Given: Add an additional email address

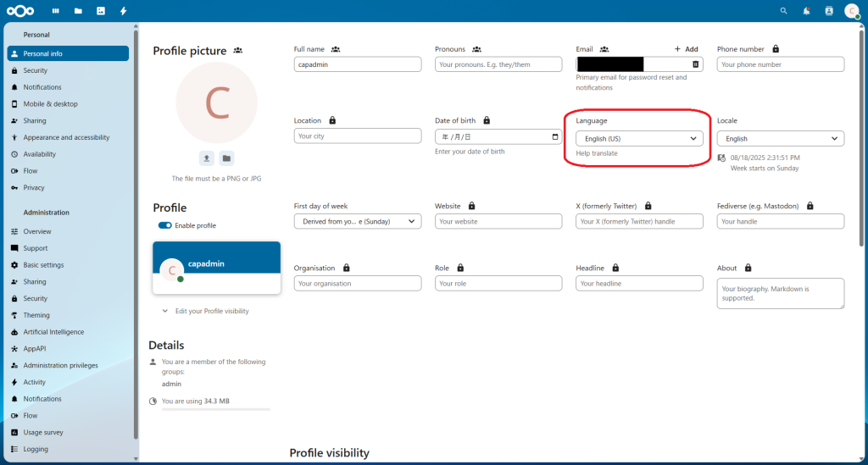Looking at the screenshot, I should (x=687, y=49).
